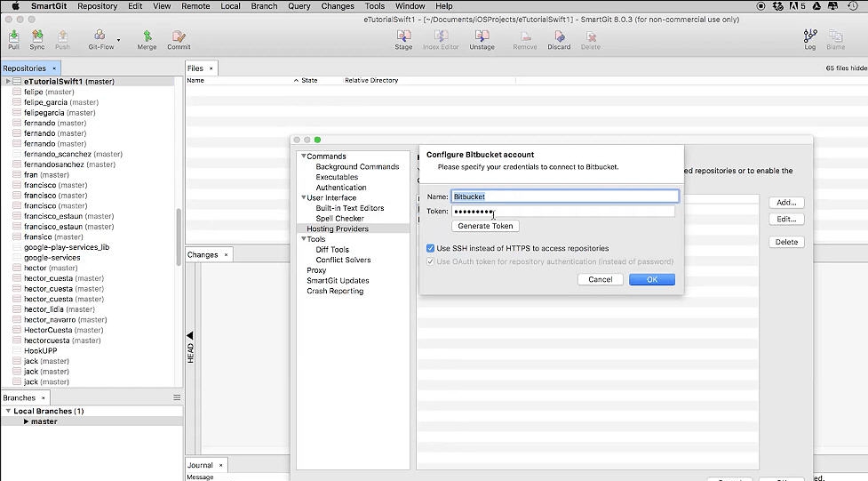This screenshot has width=868, height=481.
Task: Open the Branch menu
Action: 264,6
